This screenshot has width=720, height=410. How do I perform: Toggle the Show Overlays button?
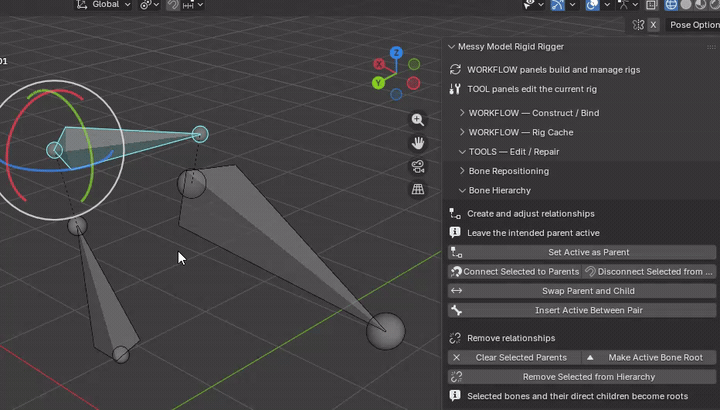pos(592,5)
